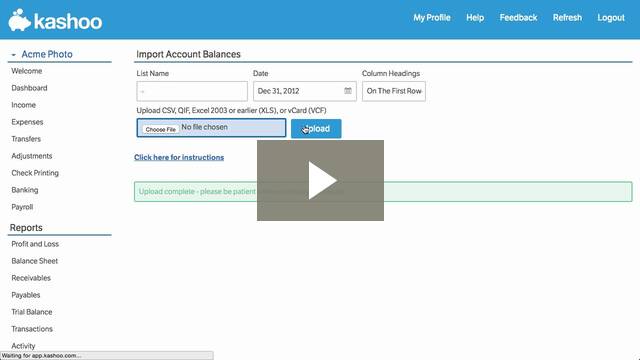640x360 pixels.
Task: Click the Upload complete status message
Action: point(383,191)
